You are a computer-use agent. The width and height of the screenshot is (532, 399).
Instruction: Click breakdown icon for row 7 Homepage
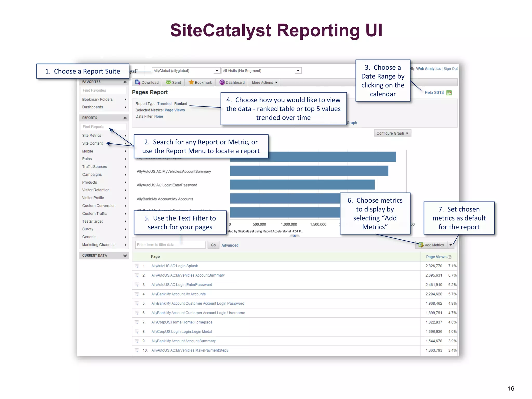137,322
